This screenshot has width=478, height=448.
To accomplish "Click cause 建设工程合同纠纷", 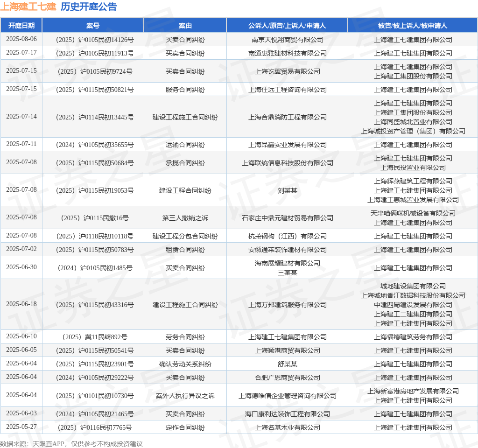I will coord(185,190).
